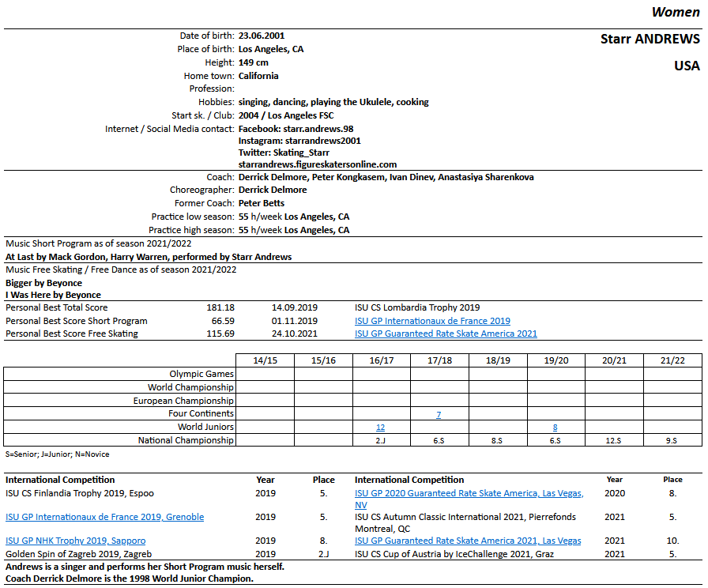Select 'ISU CS Cup of Austria by IceChallenge 2021, Graz'
Viewport: 708px width, 588px height.
pos(454,554)
